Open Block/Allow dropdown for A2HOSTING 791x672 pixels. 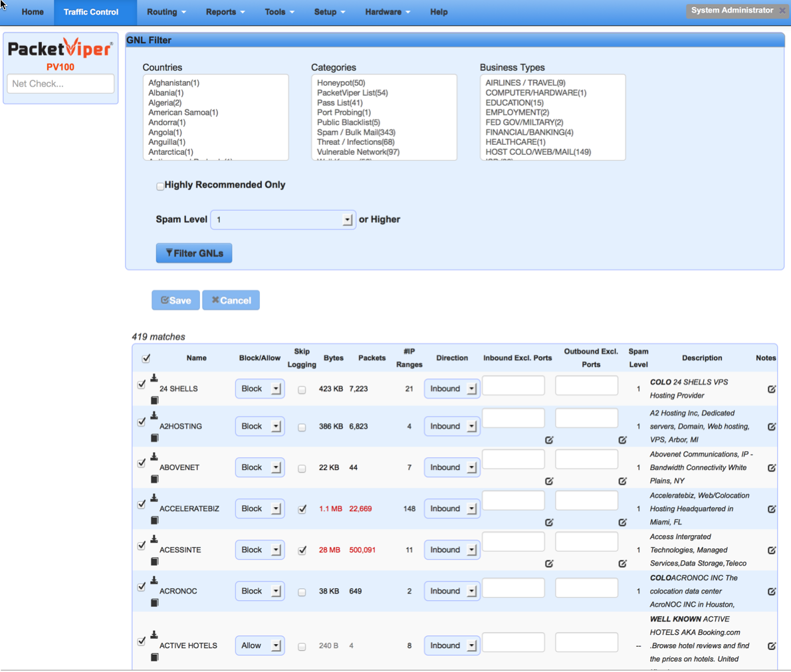[260, 426]
